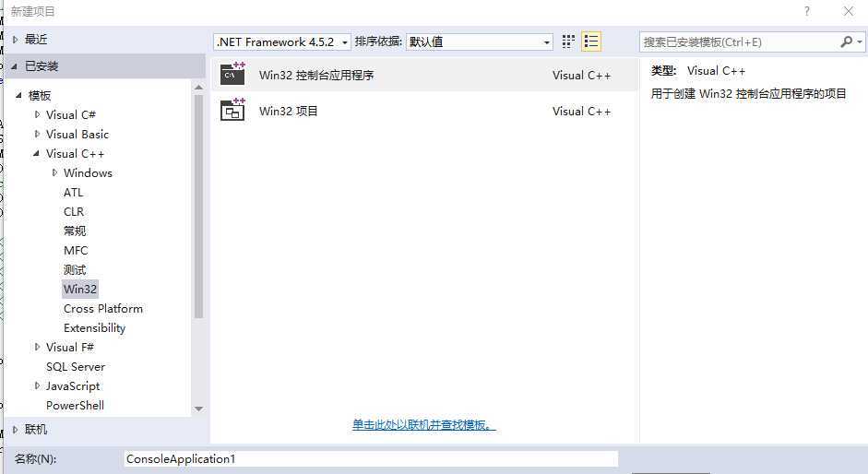Expand the 最近 section
This screenshot has width=868, height=474.
point(15,40)
